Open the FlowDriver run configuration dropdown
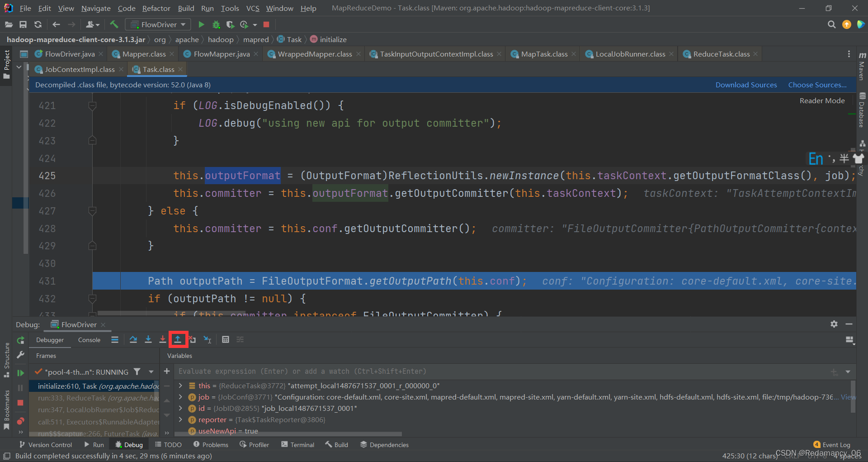 tap(158, 24)
